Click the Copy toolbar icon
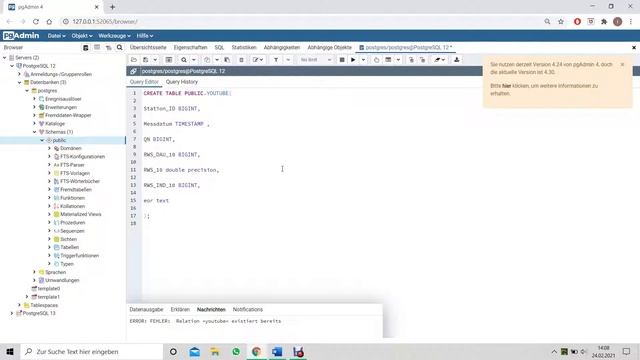 207,60
